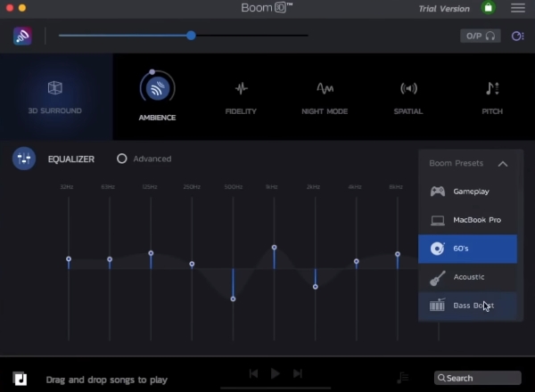
Task: Open the hamburger menu
Action: point(517,8)
